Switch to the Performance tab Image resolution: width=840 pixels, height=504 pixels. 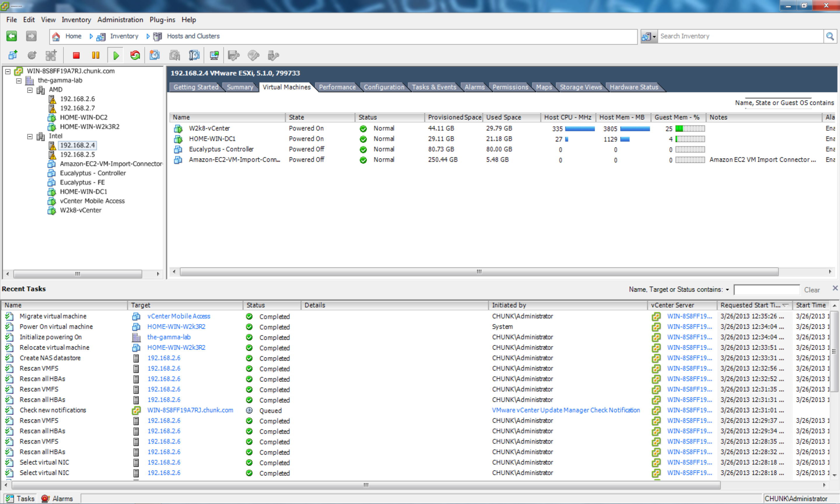tap(337, 87)
